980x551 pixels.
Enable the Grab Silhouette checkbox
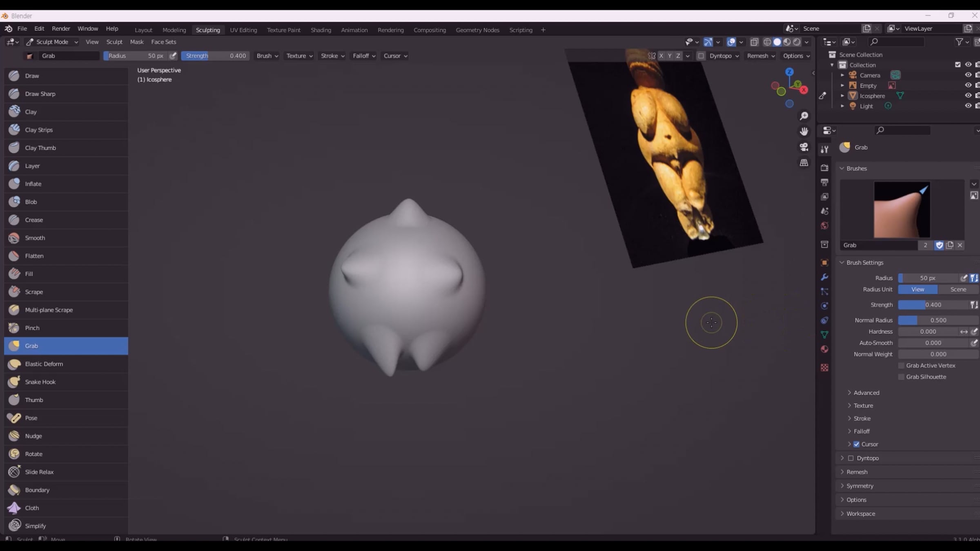coord(901,377)
